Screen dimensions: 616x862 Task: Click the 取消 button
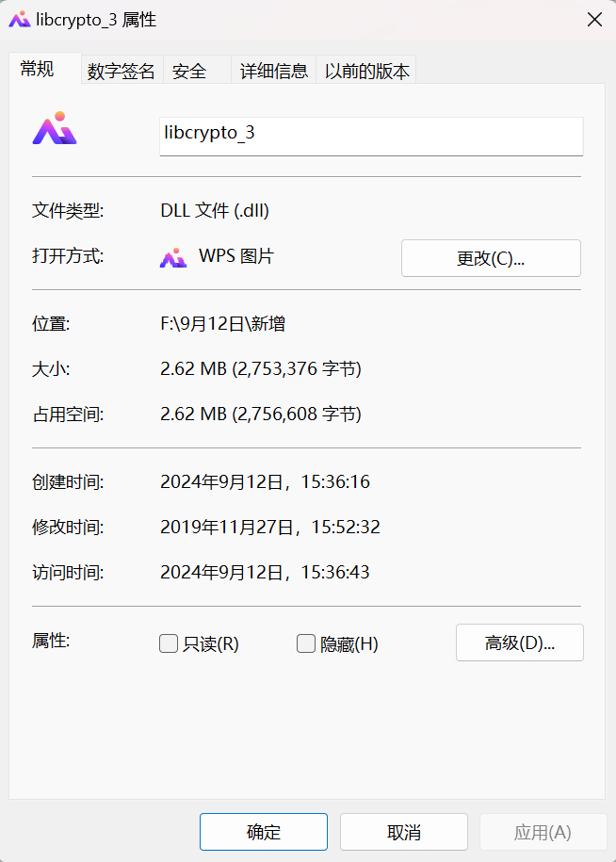(x=403, y=832)
